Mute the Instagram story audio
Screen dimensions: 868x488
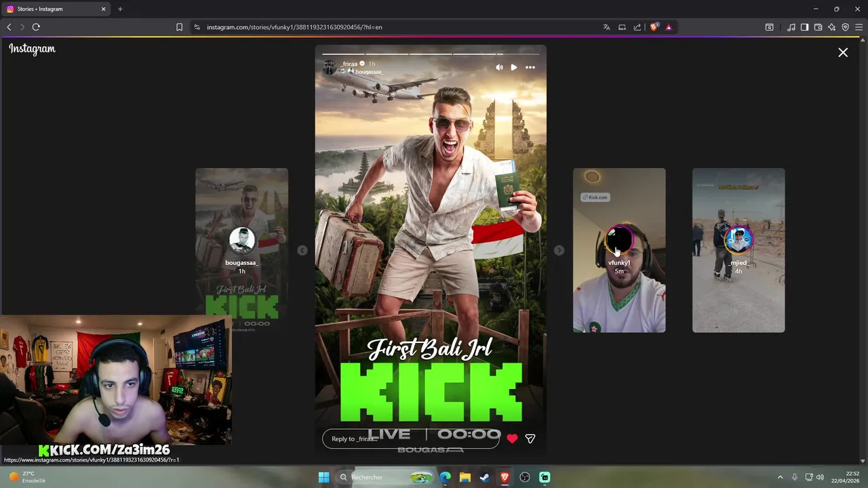[x=499, y=67]
